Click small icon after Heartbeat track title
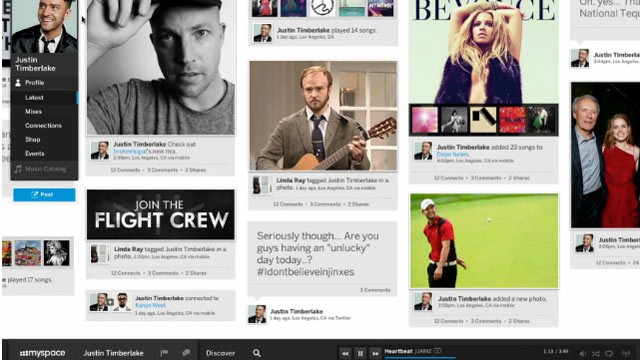The height and width of the screenshot is (360, 640). [x=438, y=351]
